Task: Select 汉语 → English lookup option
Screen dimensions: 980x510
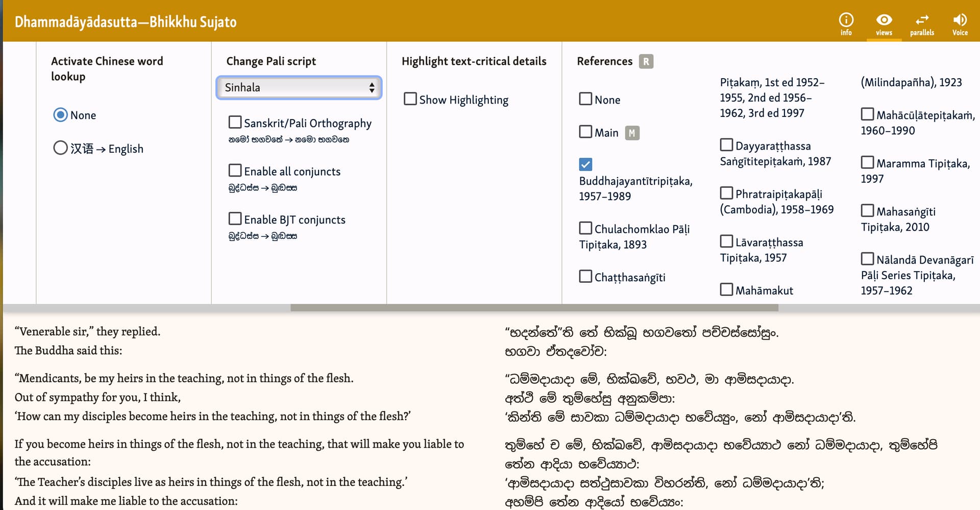Action: coord(61,148)
